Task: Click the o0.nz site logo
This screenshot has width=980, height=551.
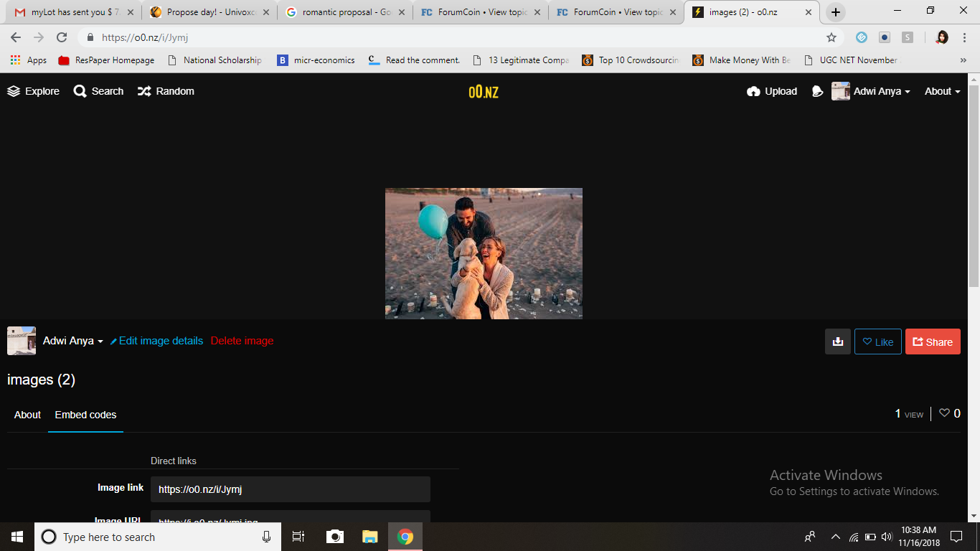Action: point(484,91)
